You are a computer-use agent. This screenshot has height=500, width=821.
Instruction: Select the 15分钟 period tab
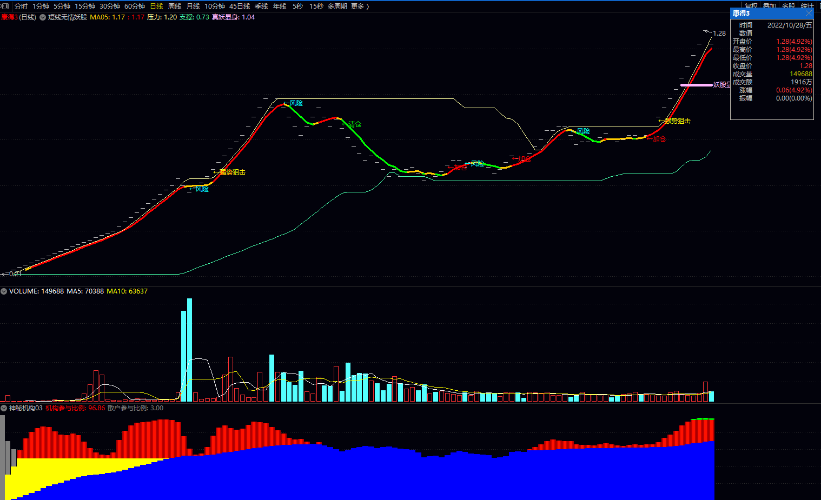(84, 6)
